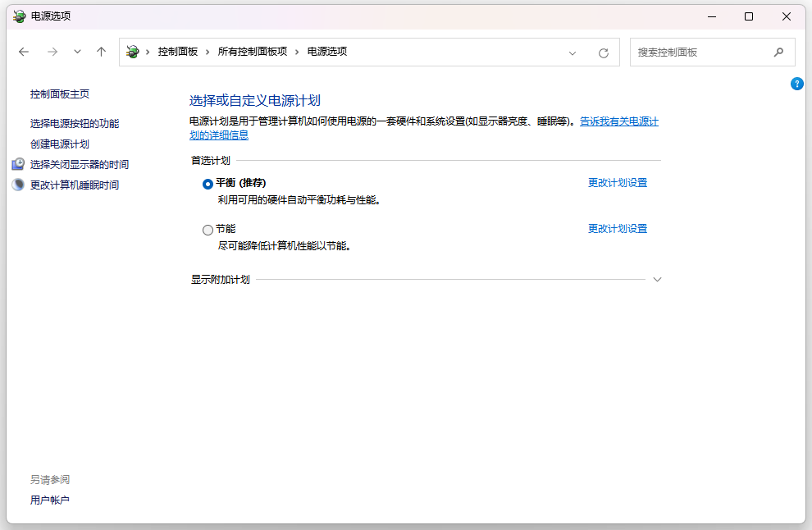The width and height of the screenshot is (812, 530).
Task: Go up one level with up arrow
Action: tap(101, 52)
